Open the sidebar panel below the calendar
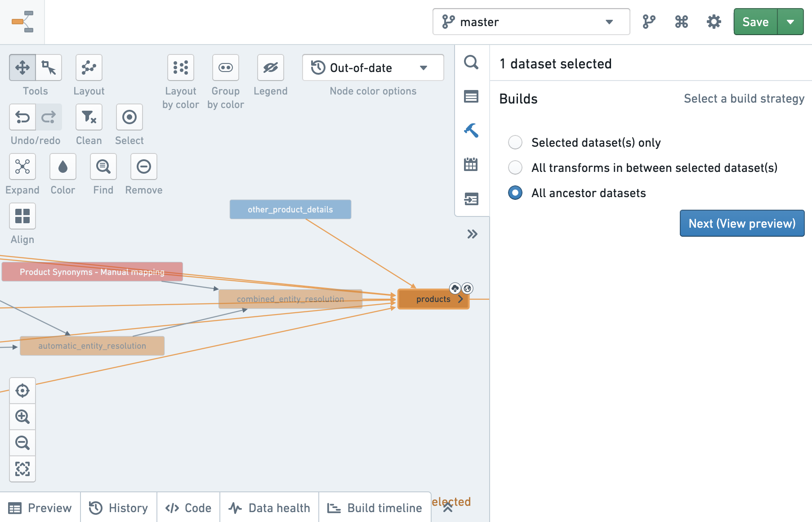The width and height of the screenshot is (812, 522). (x=471, y=198)
